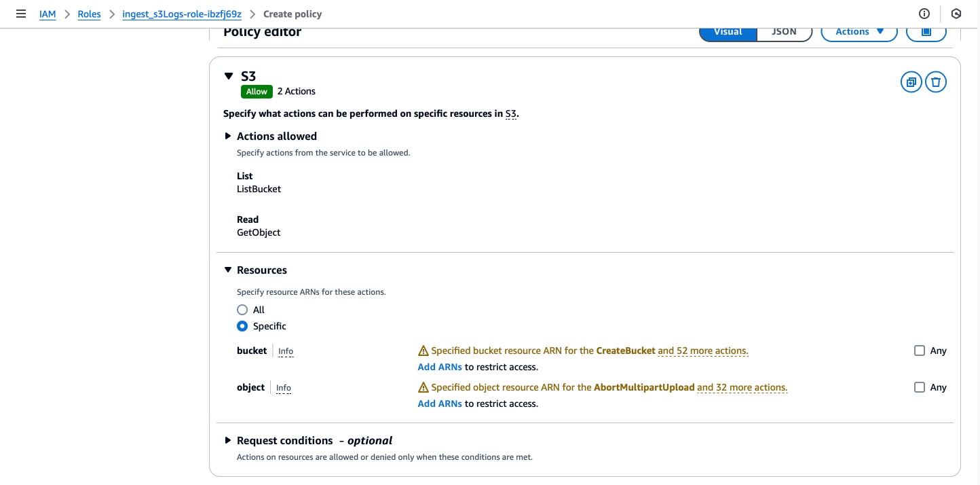Check the Any box for bucket

click(x=920, y=351)
